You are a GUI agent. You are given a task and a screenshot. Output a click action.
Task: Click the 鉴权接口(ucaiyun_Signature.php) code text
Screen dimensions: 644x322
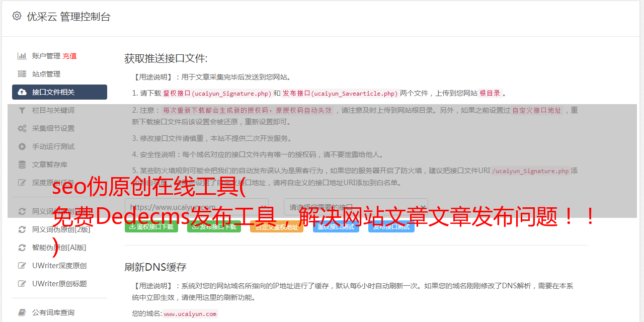tap(217, 93)
